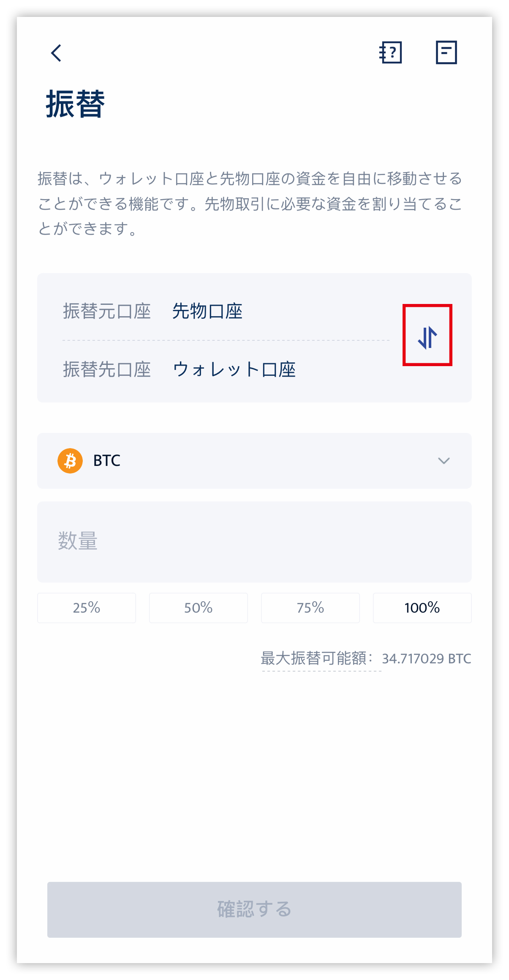Screen dimensions: 509x980
Task: Expand the BTC currency chevron
Action: (444, 460)
